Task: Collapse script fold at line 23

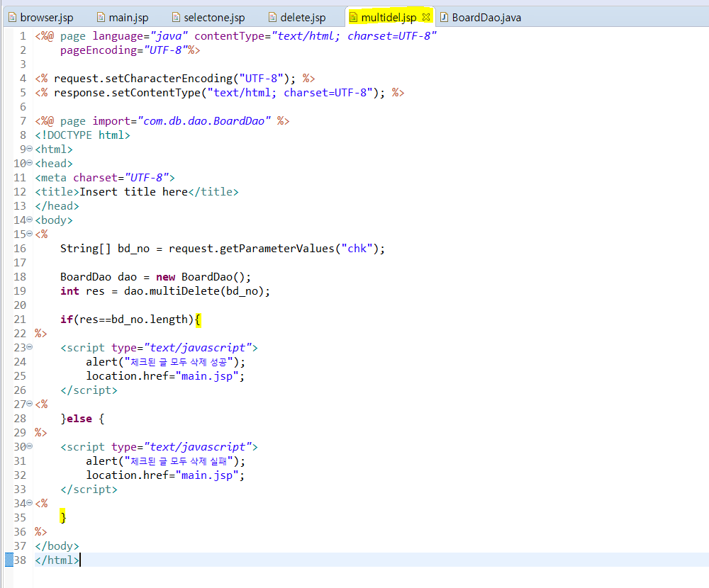Action: click(29, 347)
